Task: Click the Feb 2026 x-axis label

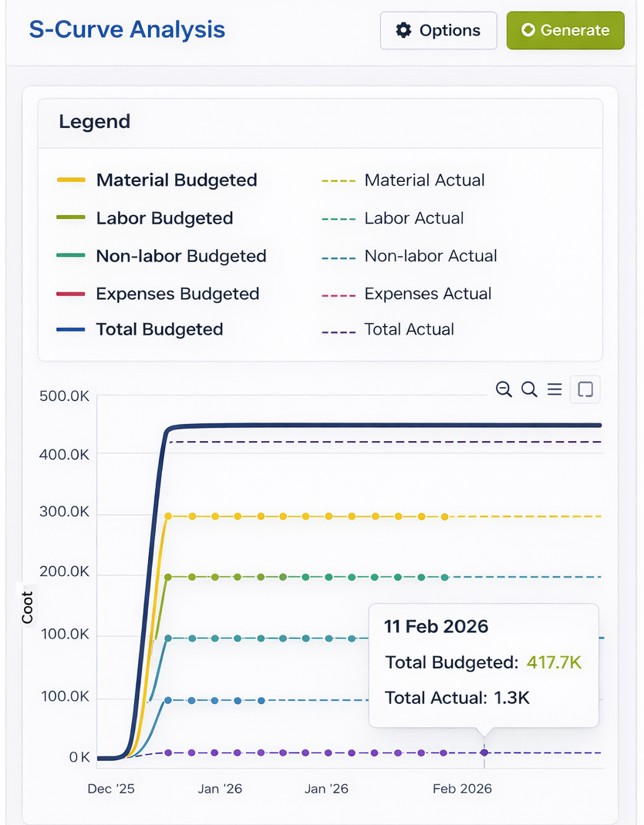Action: point(462,789)
